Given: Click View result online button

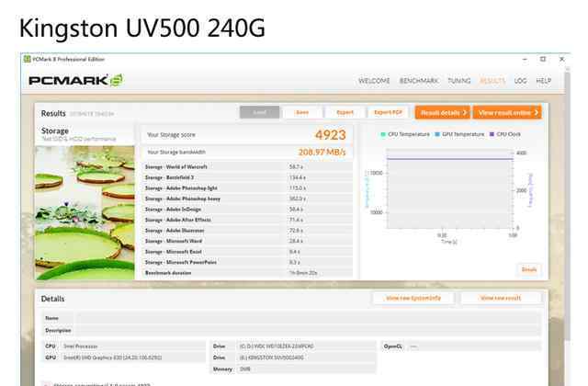Looking at the screenshot, I should click(x=507, y=112).
